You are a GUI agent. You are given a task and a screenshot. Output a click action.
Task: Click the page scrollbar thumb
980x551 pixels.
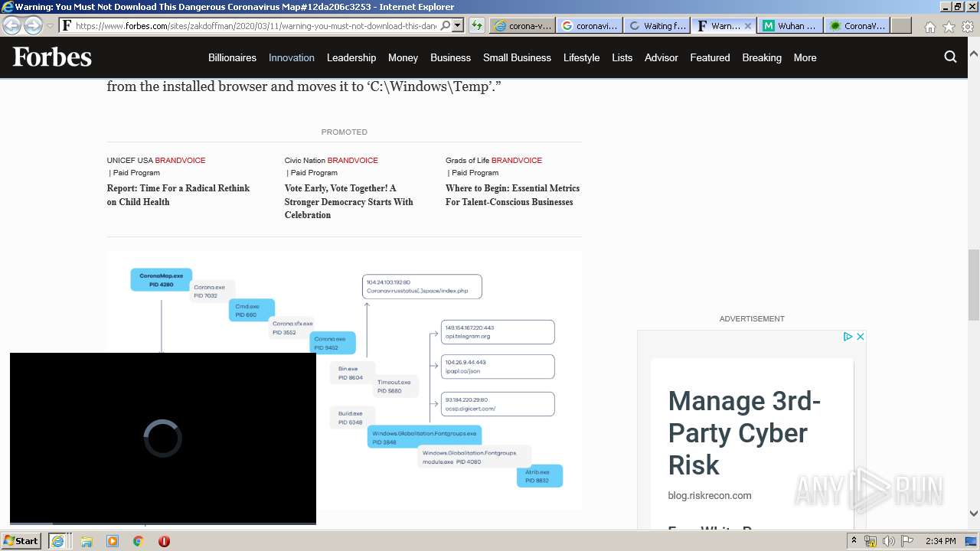(x=974, y=285)
